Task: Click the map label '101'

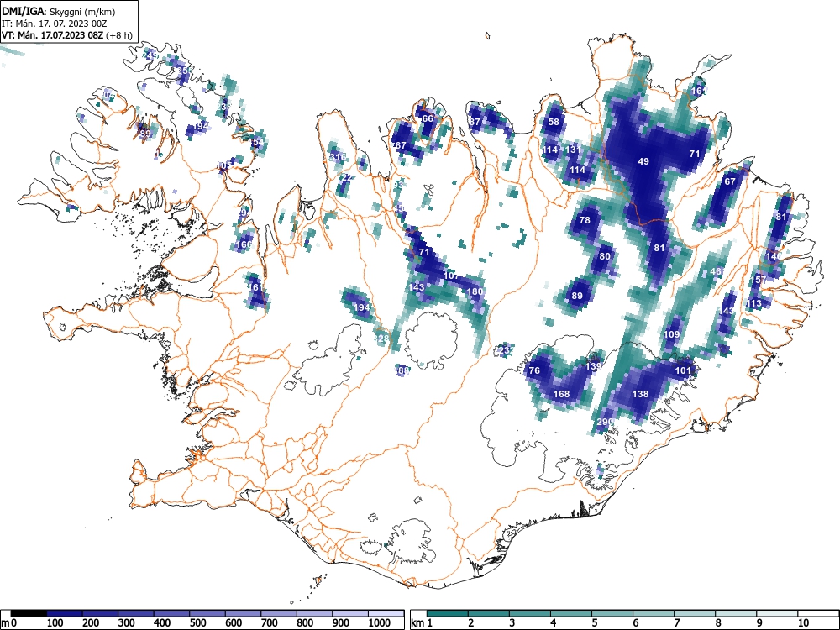Action: [683, 370]
